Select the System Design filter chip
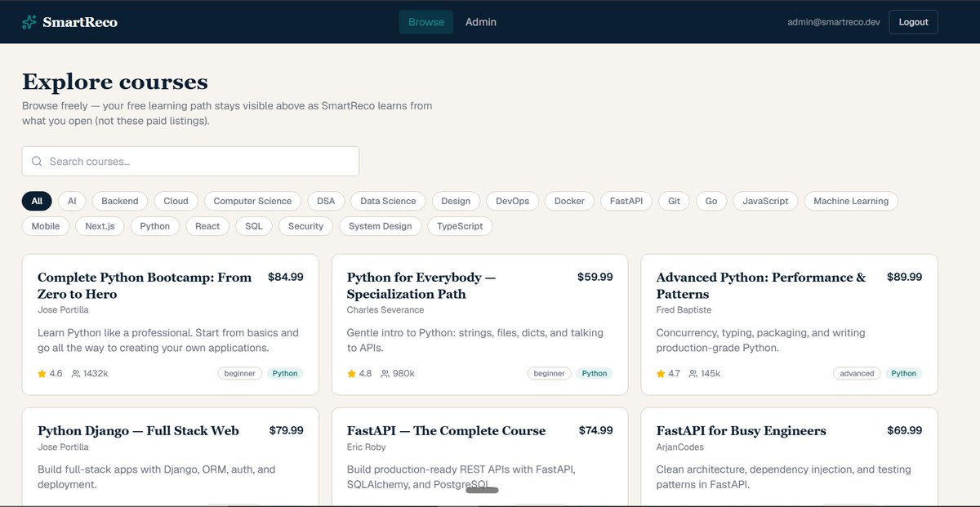 click(x=381, y=226)
